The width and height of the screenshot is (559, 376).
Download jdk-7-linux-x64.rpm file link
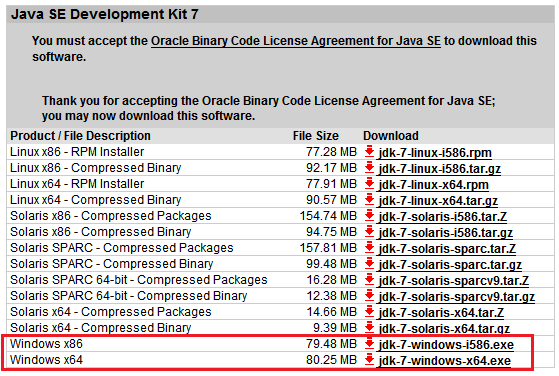[434, 185]
